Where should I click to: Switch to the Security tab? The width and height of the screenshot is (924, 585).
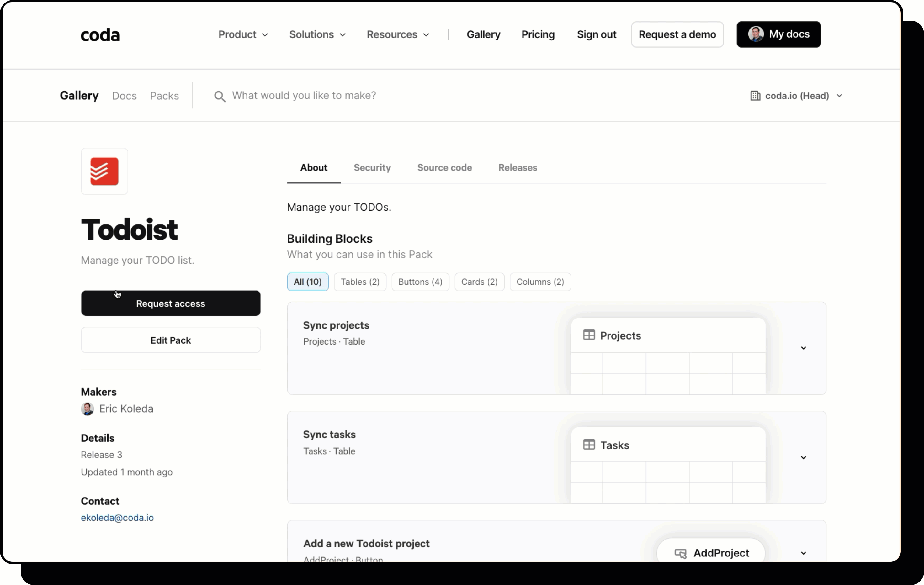[x=372, y=168]
